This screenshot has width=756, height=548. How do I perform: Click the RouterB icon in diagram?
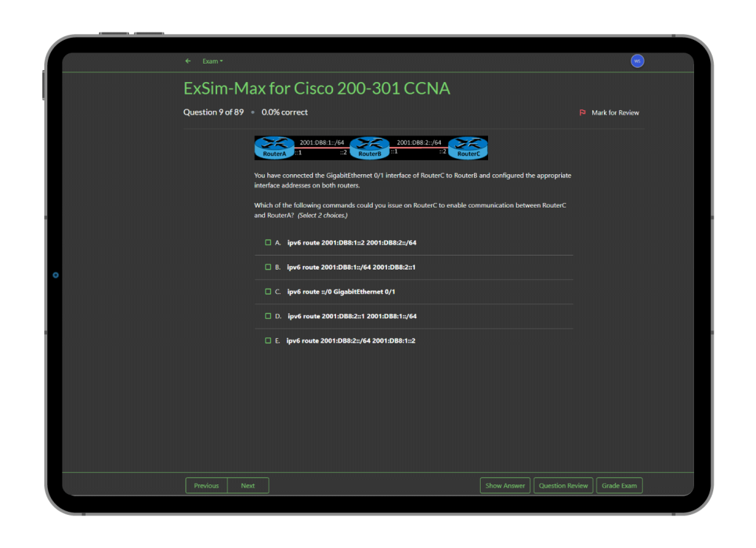(368, 147)
